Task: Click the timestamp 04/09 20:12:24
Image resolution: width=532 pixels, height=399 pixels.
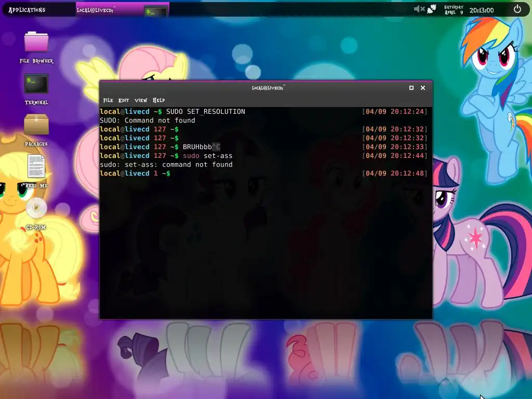Action: coord(395,112)
